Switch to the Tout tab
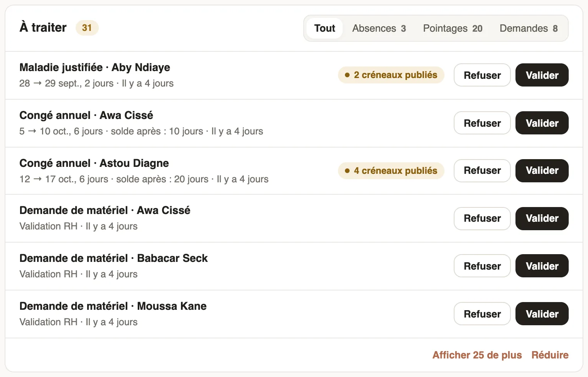Screen dimensions: 588x377 point(324,28)
